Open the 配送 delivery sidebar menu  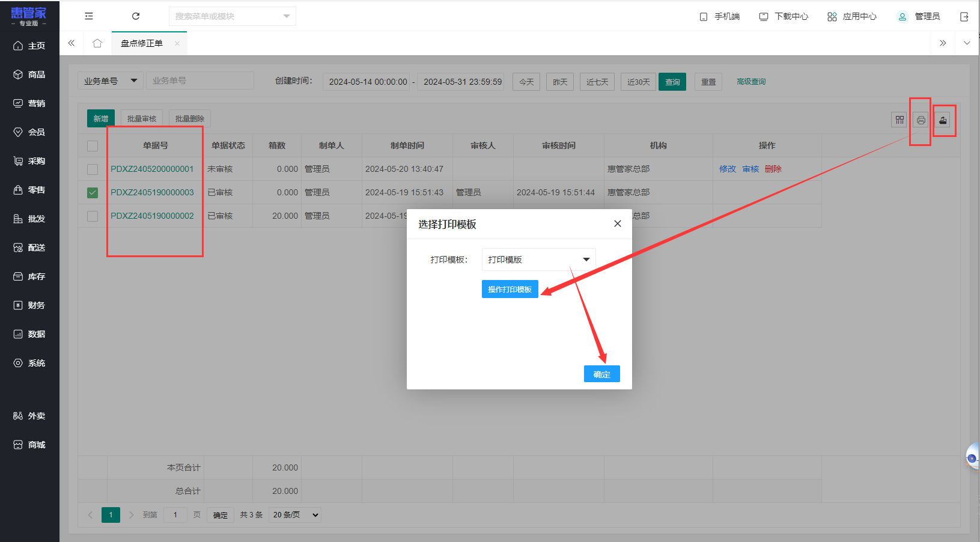point(29,248)
